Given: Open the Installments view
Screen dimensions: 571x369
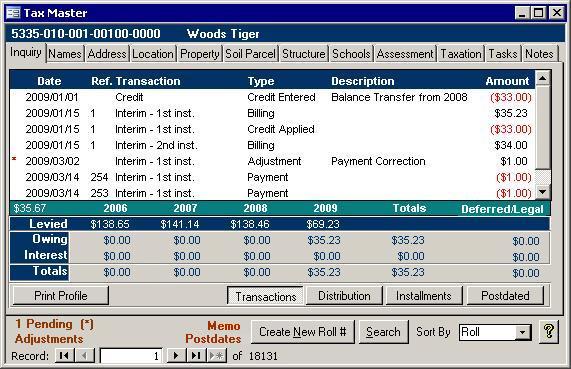Looking at the screenshot, I should [x=424, y=295].
